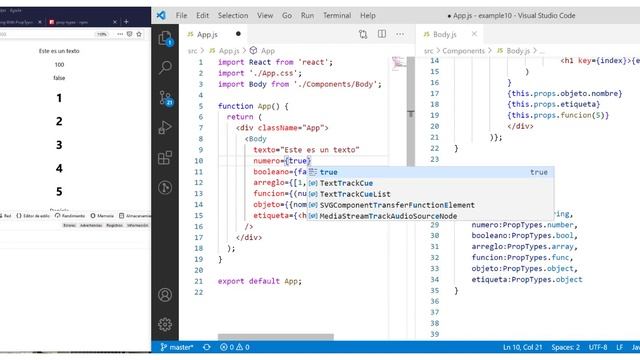
Task: Click the 110% zoom indicator in browser
Action: (102, 34)
